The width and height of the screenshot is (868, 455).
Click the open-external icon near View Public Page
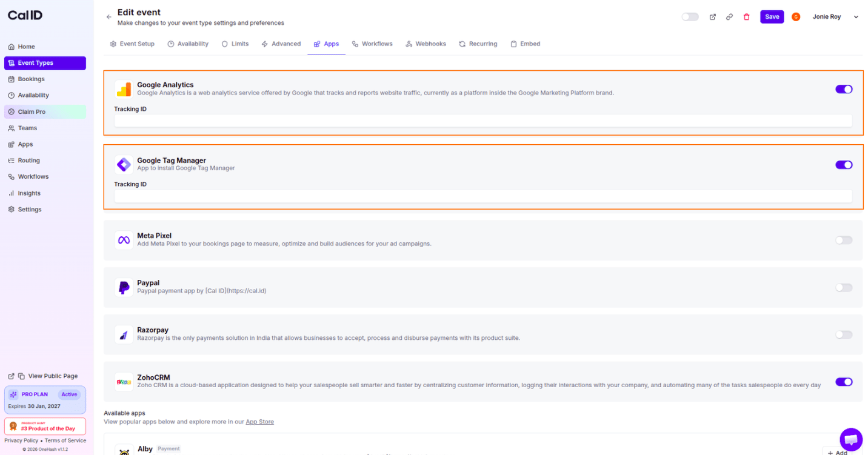pos(11,376)
